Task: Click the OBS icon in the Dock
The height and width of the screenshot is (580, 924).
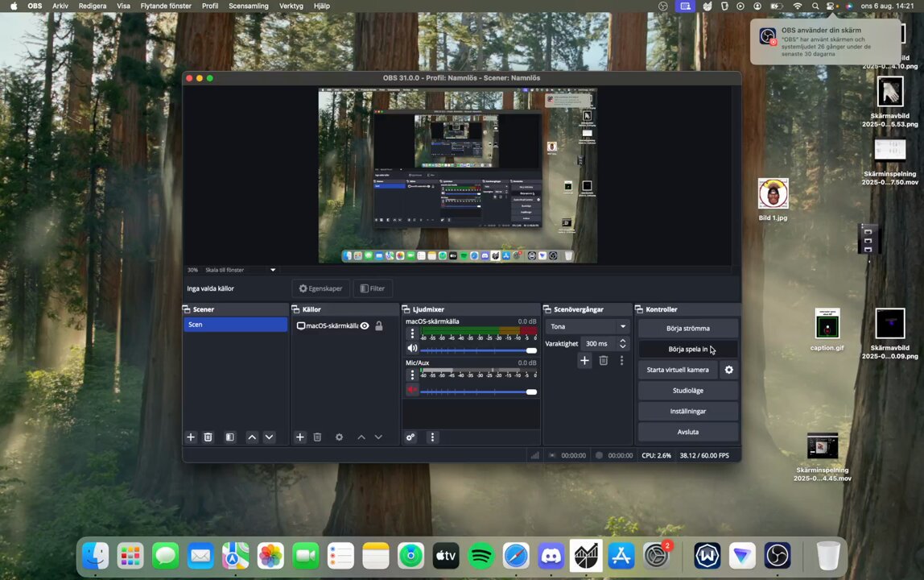Action: tap(778, 556)
